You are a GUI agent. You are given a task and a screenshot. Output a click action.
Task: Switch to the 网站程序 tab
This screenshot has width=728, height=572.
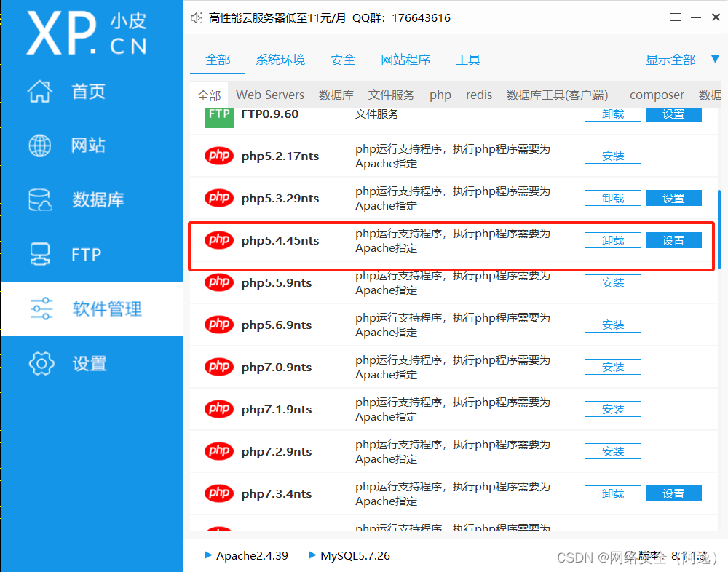tap(405, 60)
